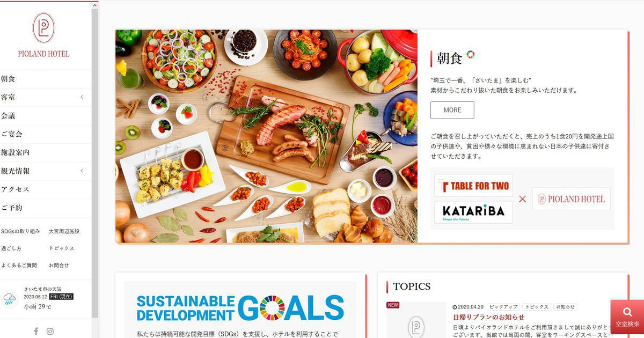Open the SDGsの取り組み link
Viewport: 644px width, 338px height.
pyautogui.click(x=20, y=231)
